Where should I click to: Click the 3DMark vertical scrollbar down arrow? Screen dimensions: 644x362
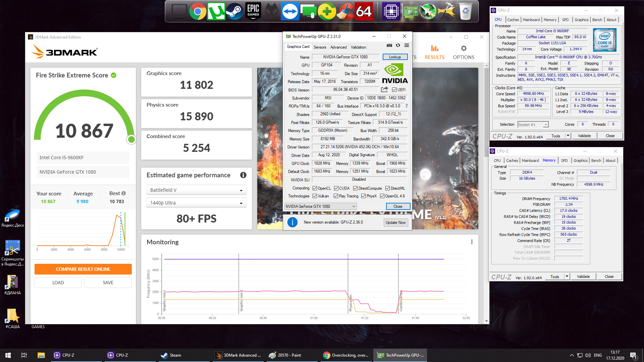(486, 321)
